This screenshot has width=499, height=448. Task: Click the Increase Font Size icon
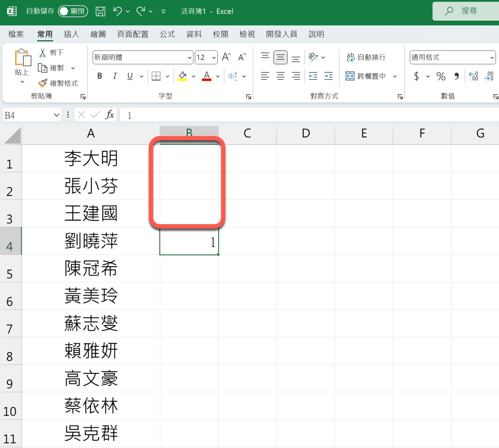(x=226, y=57)
